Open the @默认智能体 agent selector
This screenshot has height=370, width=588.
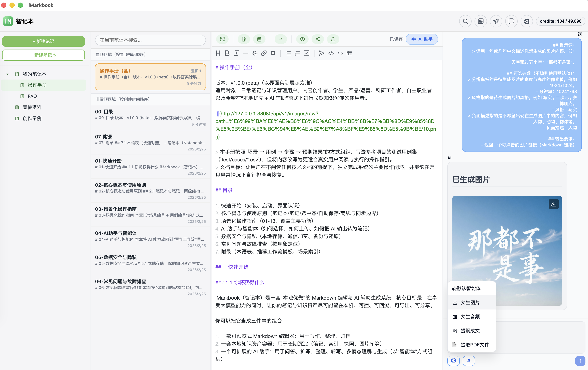tap(466, 288)
